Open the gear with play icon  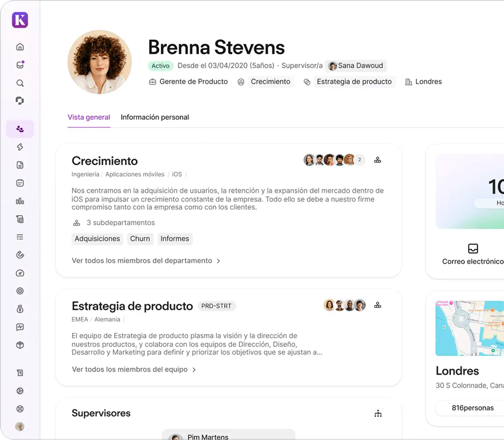click(20, 391)
